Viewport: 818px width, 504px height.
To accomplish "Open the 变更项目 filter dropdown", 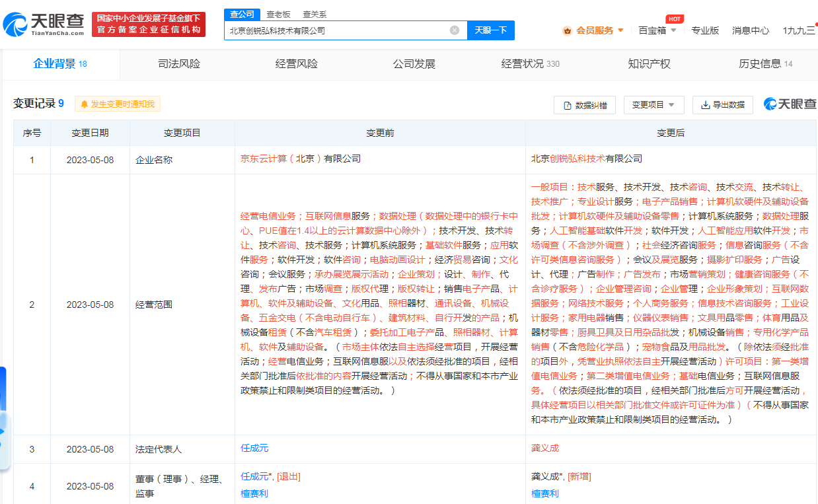I will click(653, 105).
